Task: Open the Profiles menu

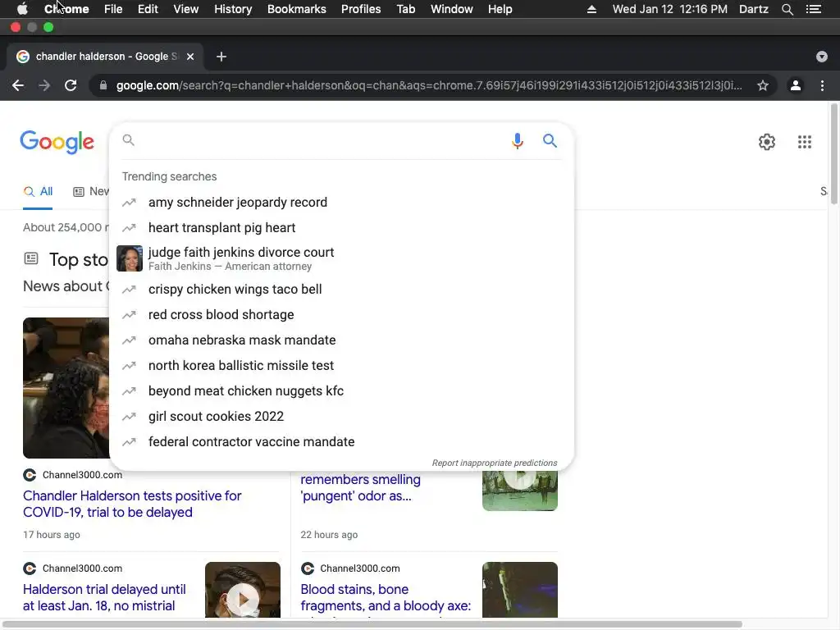Action: click(x=361, y=9)
